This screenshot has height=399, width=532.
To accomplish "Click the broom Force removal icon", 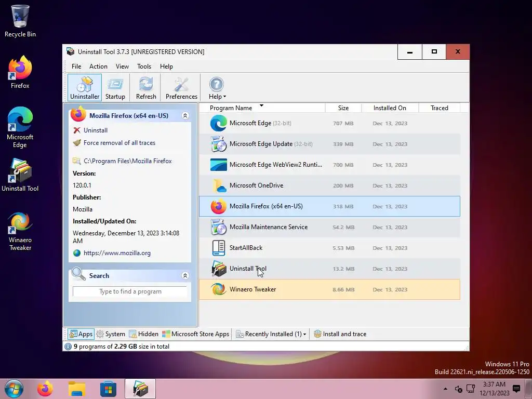I will click(77, 143).
